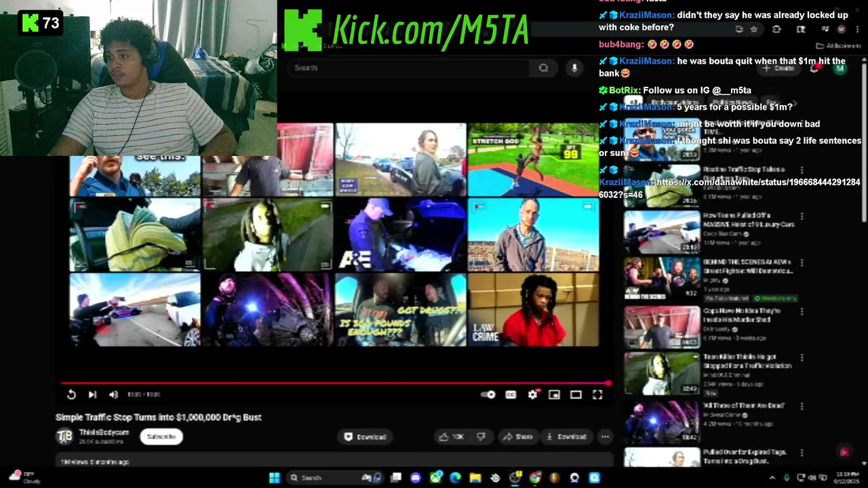The height and width of the screenshot is (488, 868).
Task: Open the weather widget on taskbar
Action: tap(24, 478)
